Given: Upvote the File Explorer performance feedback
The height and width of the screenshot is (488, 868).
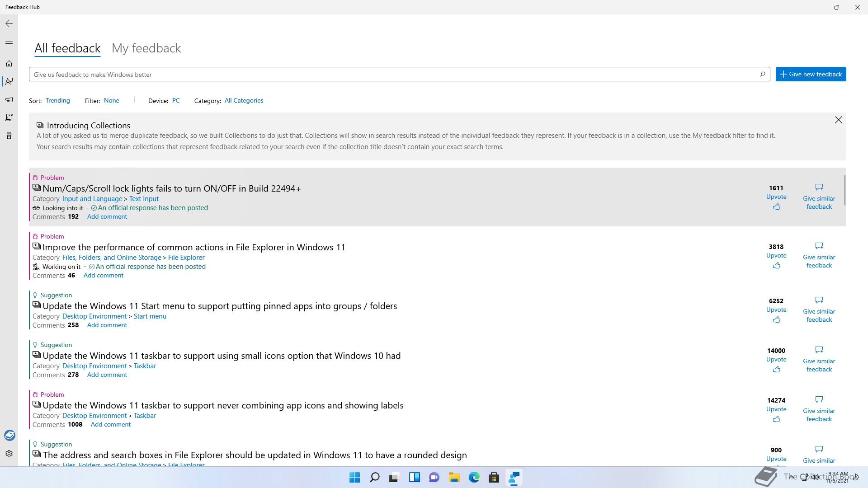Looking at the screenshot, I should [x=776, y=260].
